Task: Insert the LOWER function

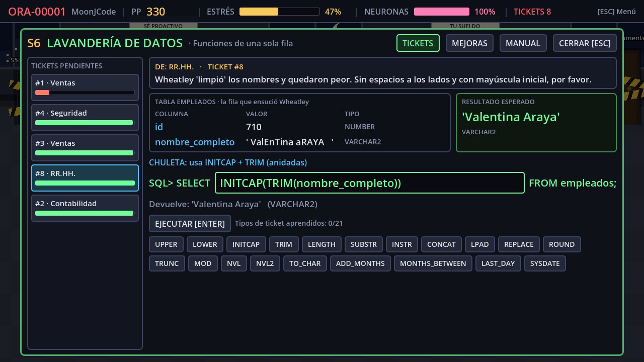Action: pos(205,244)
